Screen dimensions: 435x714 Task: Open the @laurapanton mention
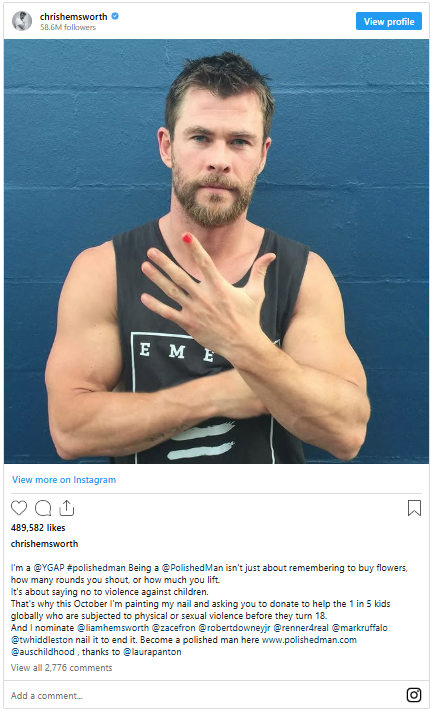click(x=152, y=652)
